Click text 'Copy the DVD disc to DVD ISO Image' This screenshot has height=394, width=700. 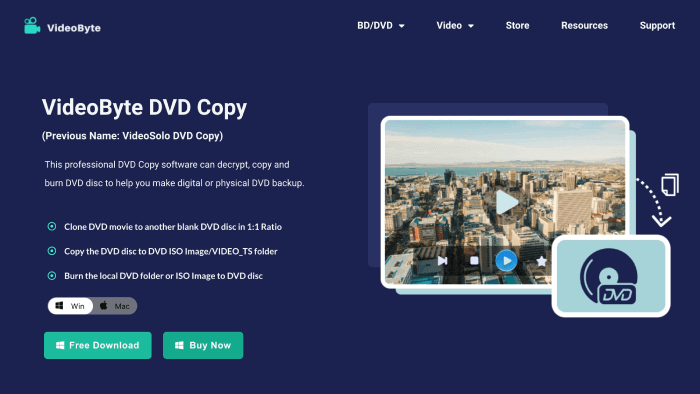[x=136, y=251]
